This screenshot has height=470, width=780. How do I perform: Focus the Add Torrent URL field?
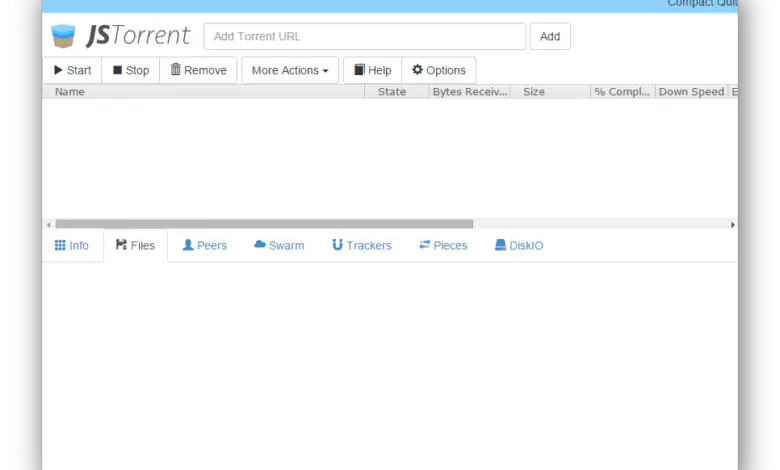[365, 36]
